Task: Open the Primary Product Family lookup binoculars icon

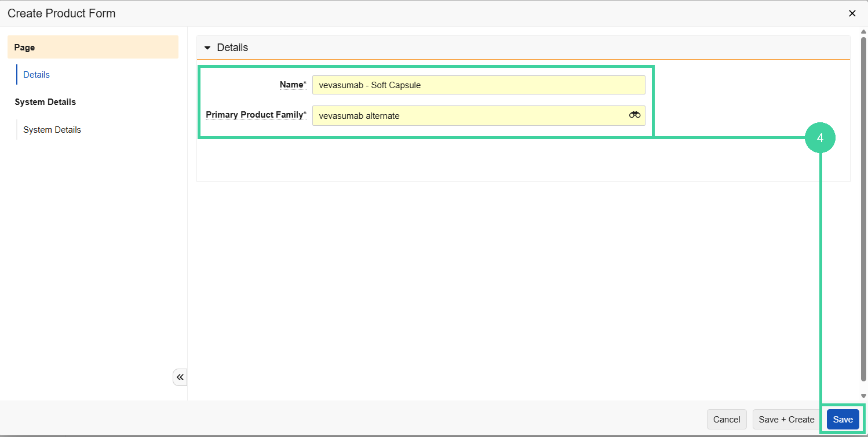Action: tap(634, 115)
